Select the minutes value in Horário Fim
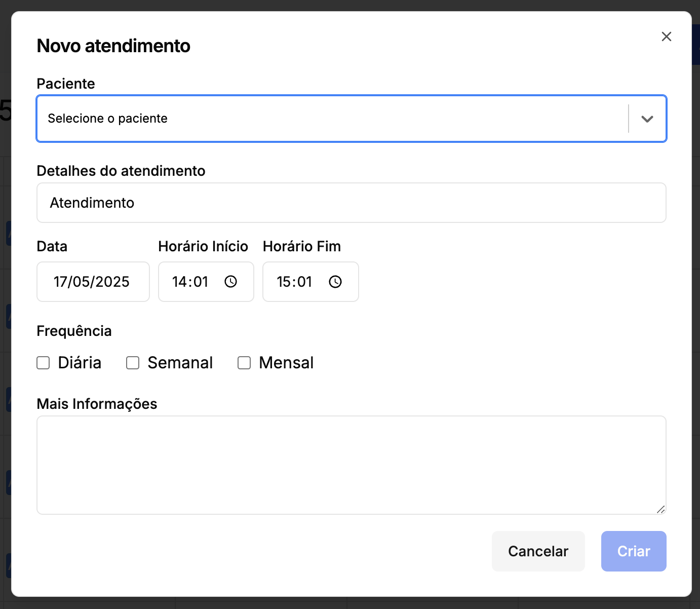Viewport: 700px width, 609px height. pos(305,282)
